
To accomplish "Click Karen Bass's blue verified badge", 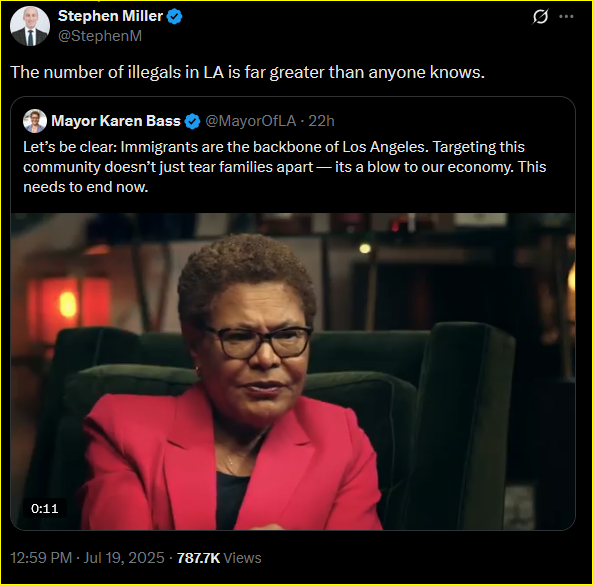I will pos(192,121).
